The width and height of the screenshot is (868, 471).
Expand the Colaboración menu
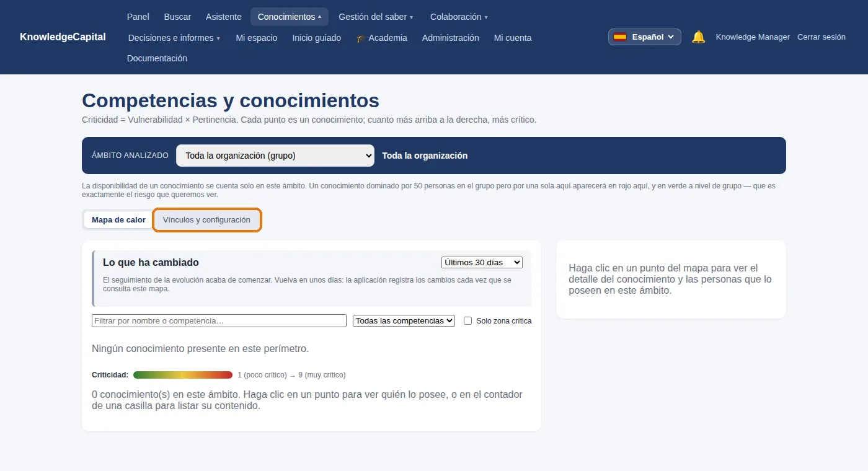click(x=459, y=17)
